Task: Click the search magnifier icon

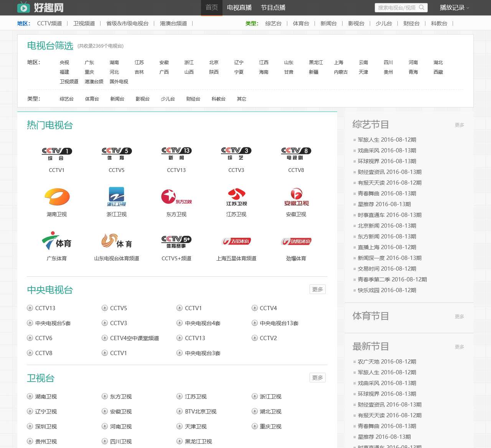Action: point(422,8)
